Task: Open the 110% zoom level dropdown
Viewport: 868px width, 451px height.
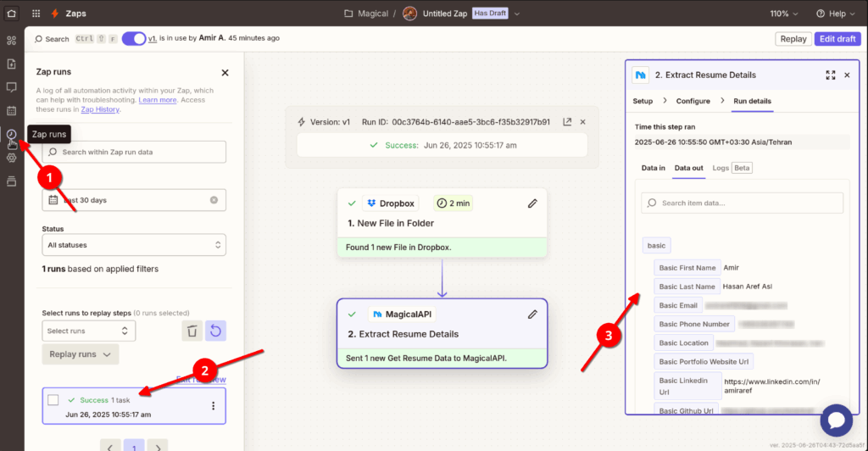Action: click(784, 14)
